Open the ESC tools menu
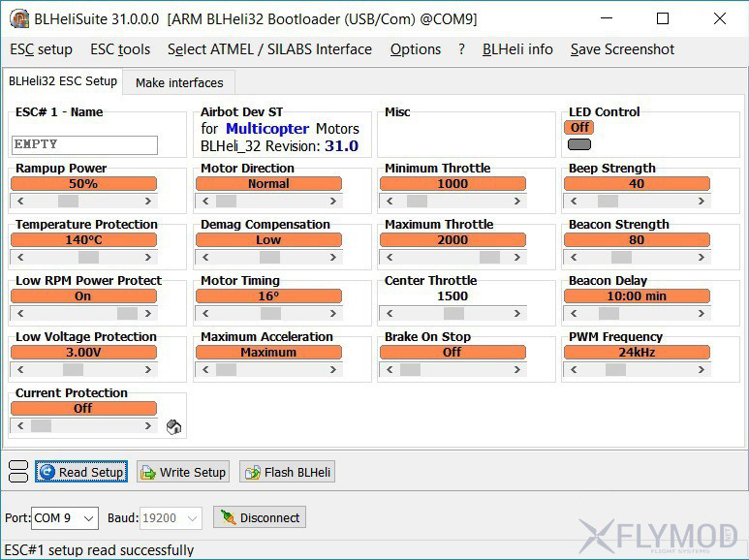The height and width of the screenshot is (560, 749). [x=120, y=49]
